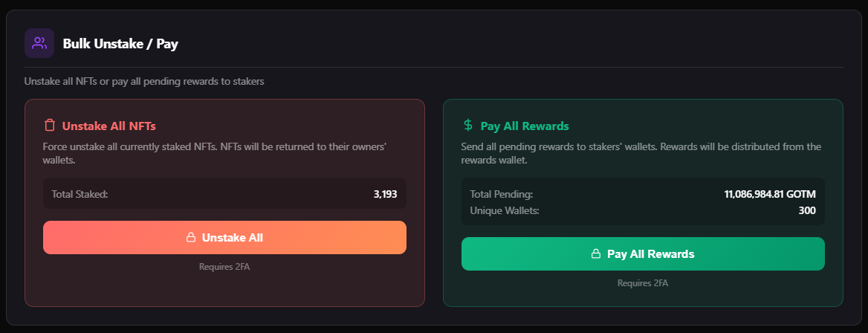868x333 pixels.
Task: Click the users icon beside Bulk Unstake / Pay
Action: point(39,43)
